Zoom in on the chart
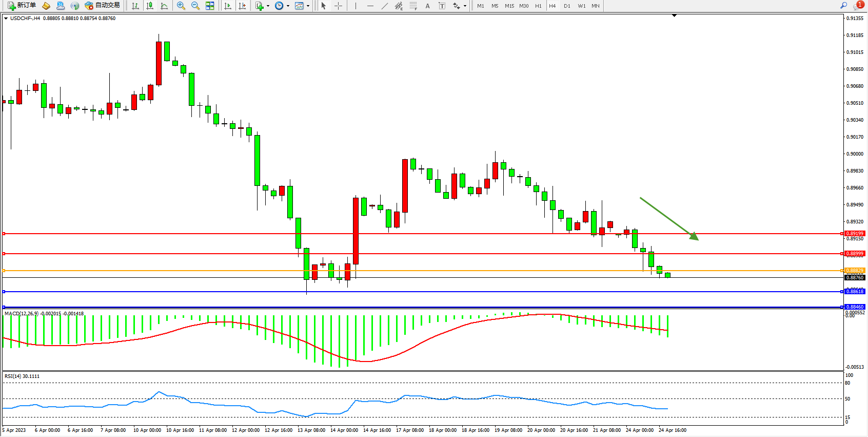 click(181, 6)
